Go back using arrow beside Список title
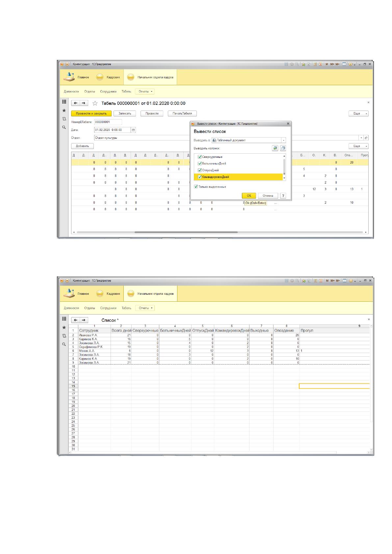392x554 pixels. coord(76,320)
